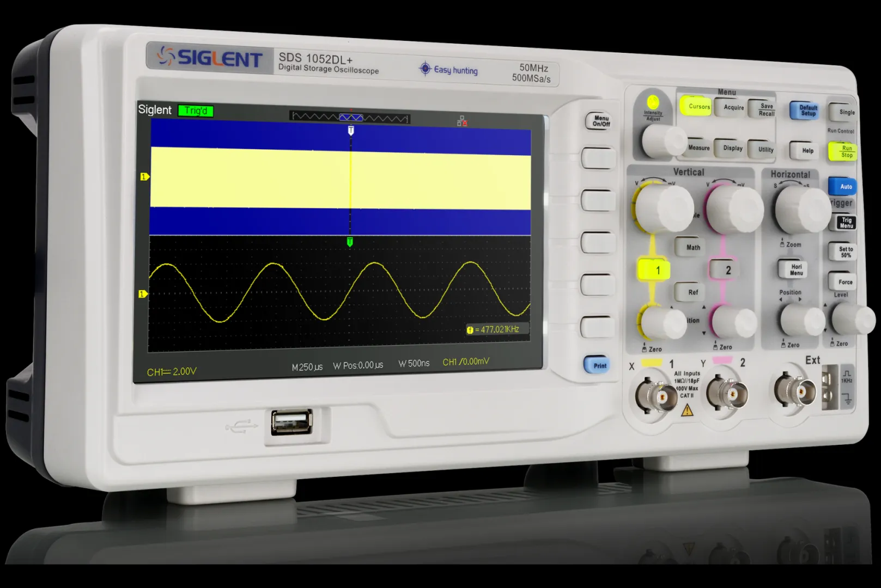Open the Display menu
The image size is (881, 588).
731,148
